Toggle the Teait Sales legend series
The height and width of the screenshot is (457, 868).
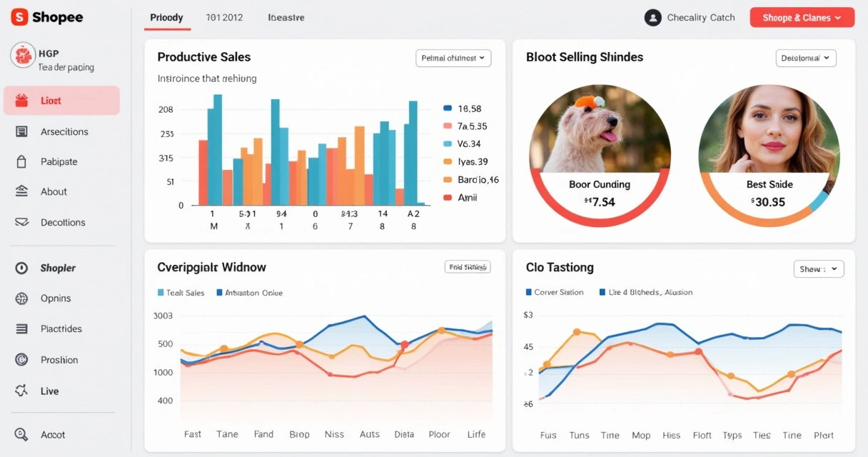(x=181, y=293)
